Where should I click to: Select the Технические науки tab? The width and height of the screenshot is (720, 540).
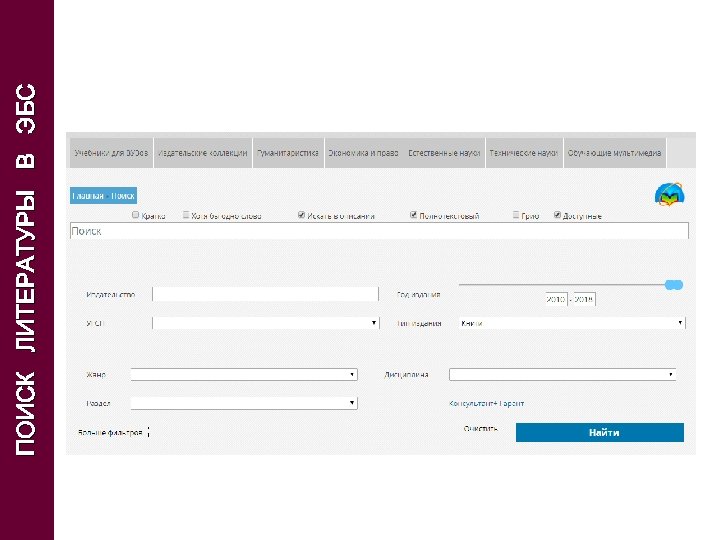524,153
